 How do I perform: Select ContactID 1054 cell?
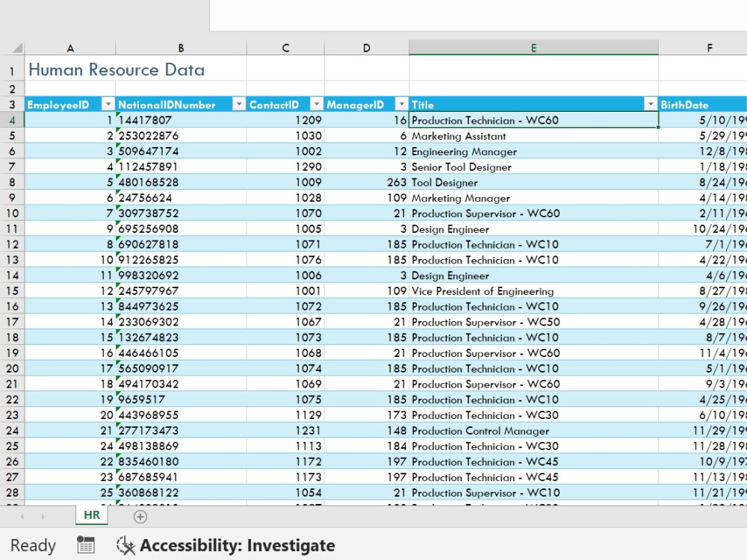pyautogui.click(x=285, y=492)
